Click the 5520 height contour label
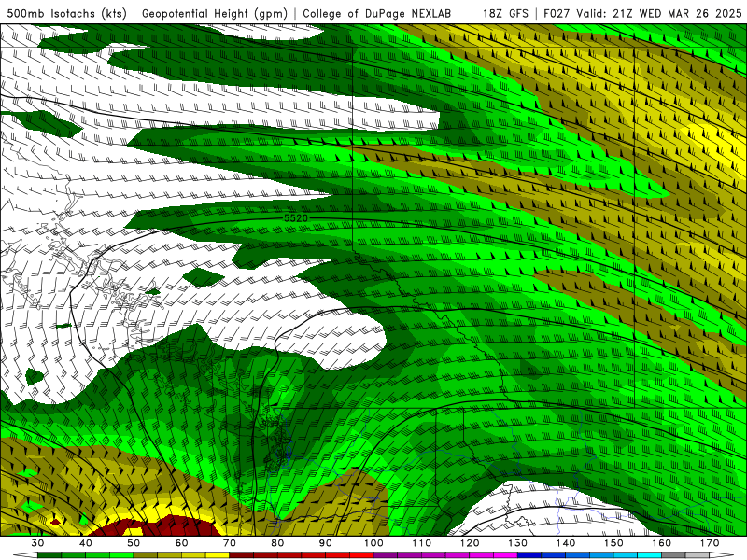747x560 pixels. click(296, 218)
